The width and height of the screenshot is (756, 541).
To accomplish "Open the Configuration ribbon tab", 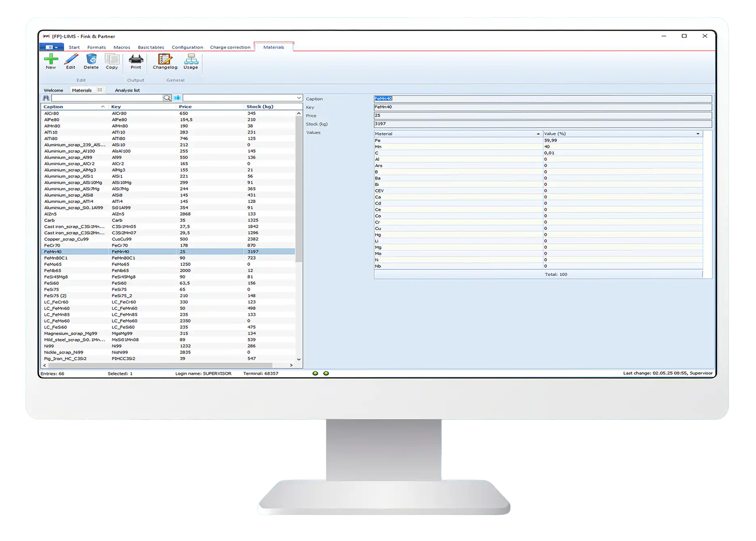I will [x=187, y=47].
